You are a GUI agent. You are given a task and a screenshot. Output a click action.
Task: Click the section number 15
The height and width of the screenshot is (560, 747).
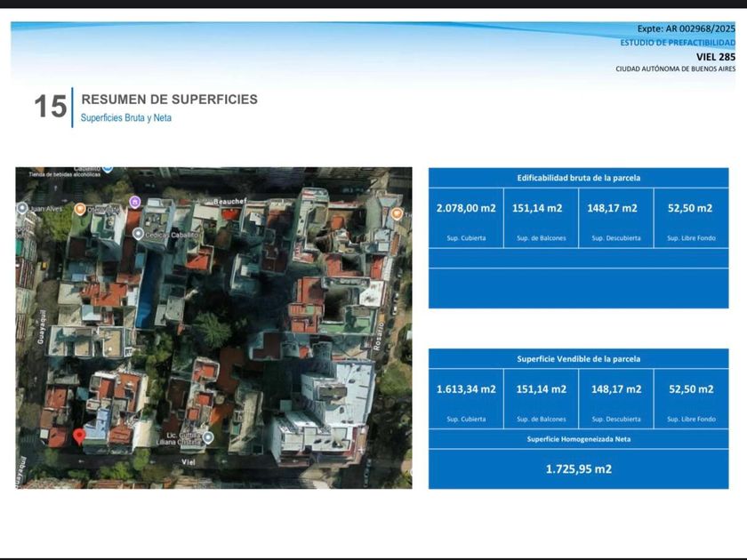pyautogui.click(x=51, y=106)
